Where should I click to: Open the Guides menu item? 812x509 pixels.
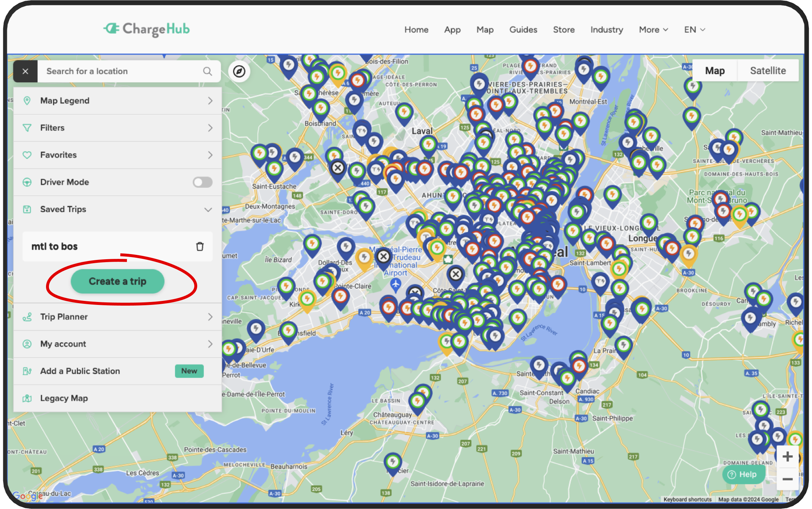coord(523,30)
